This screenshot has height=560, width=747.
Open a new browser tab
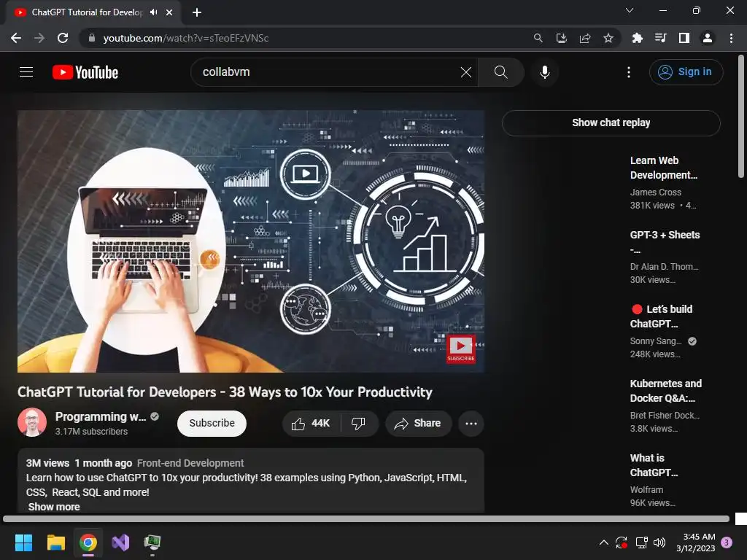(x=197, y=12)
